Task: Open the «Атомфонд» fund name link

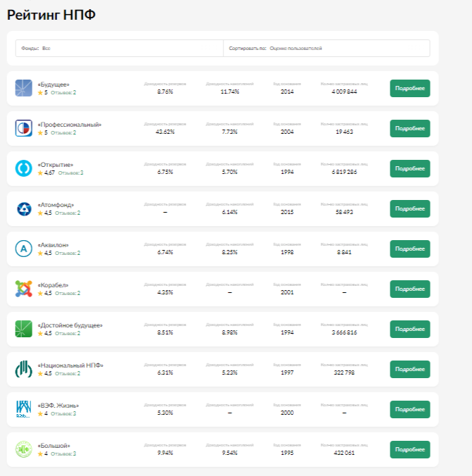Action: tap(56, 205)
